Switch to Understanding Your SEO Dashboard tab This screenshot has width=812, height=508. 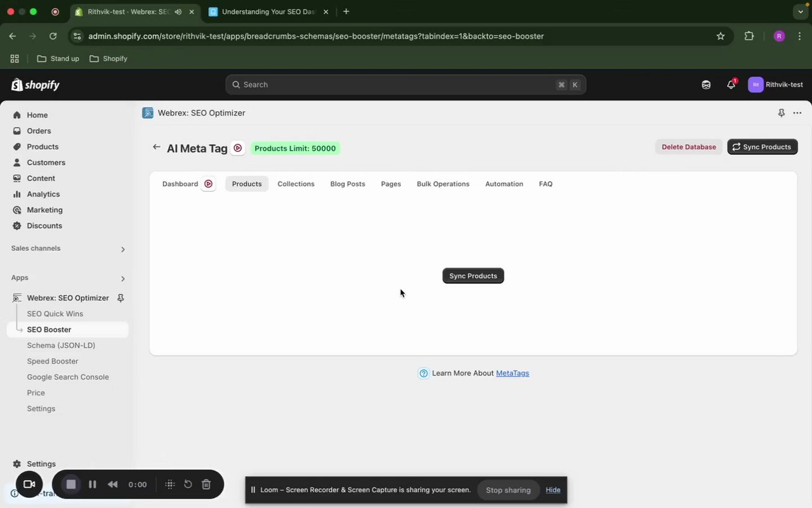coord(270,11)
